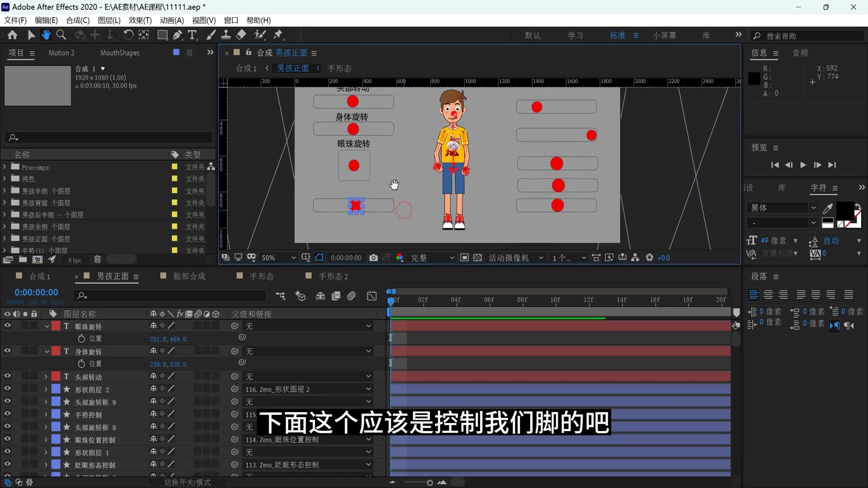Hide the 眼珠位置控制 layer
Screen dimensions: 868x488
(7, 439)
